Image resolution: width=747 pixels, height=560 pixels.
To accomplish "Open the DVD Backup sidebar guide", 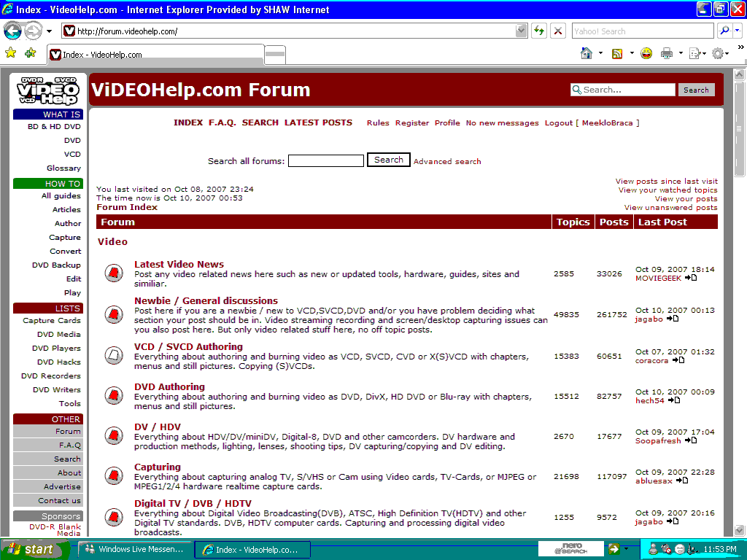I will pyautogui.click(x=56, y=265).
